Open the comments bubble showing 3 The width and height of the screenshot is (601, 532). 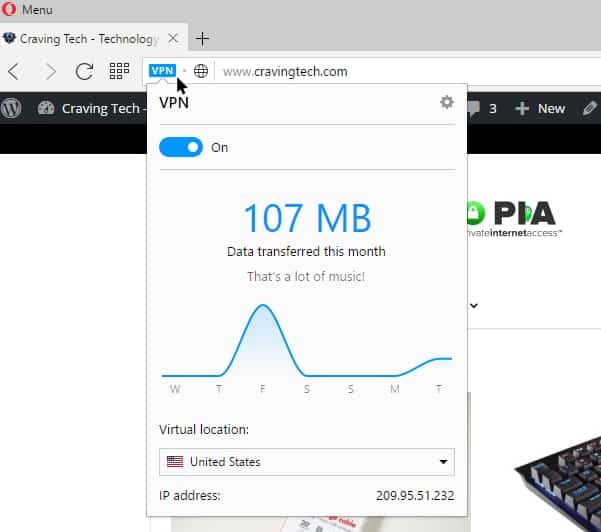pos(482,108)
